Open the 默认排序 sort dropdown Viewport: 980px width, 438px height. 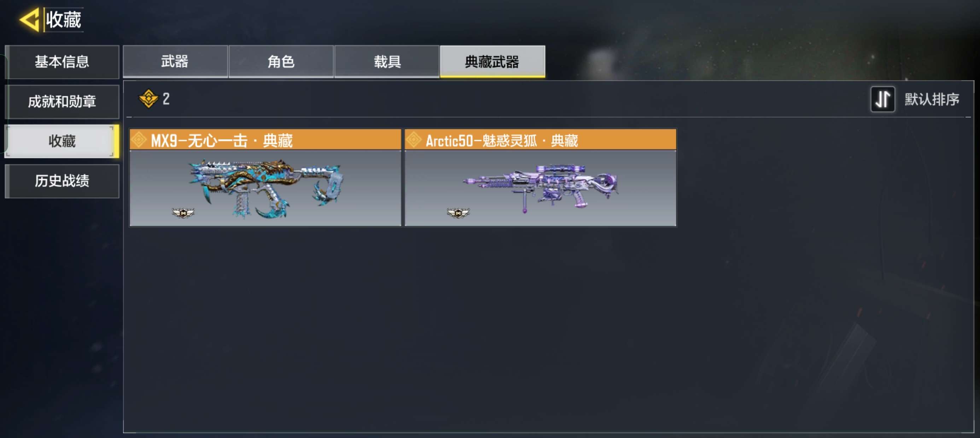point(932,99)
